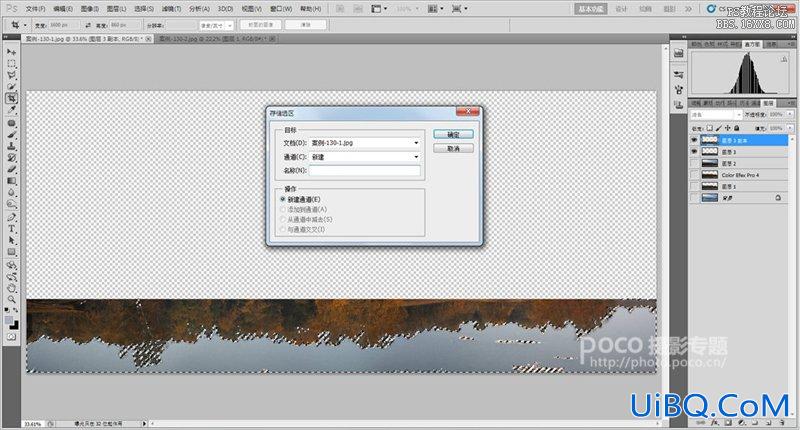Open the layer blend mode dropdown
The width and height of the screenshot is (800, 430).
click(x=716, y=115)
